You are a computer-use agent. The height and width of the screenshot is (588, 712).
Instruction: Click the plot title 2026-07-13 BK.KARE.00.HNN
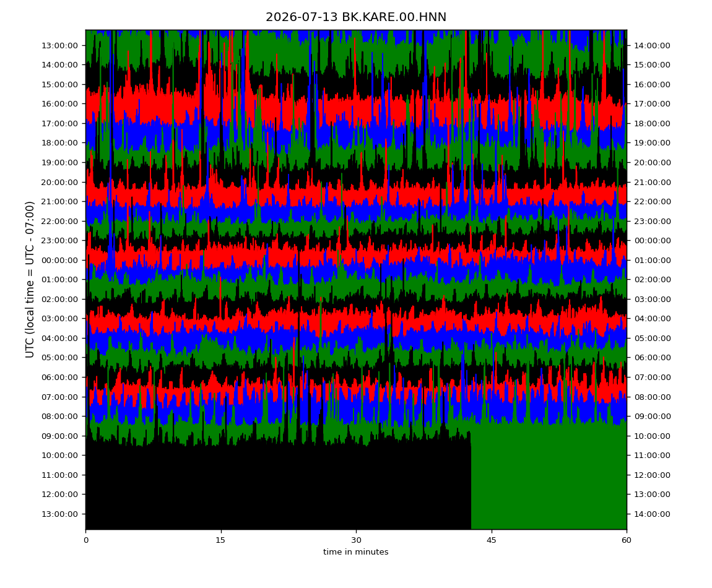[356, 17]
